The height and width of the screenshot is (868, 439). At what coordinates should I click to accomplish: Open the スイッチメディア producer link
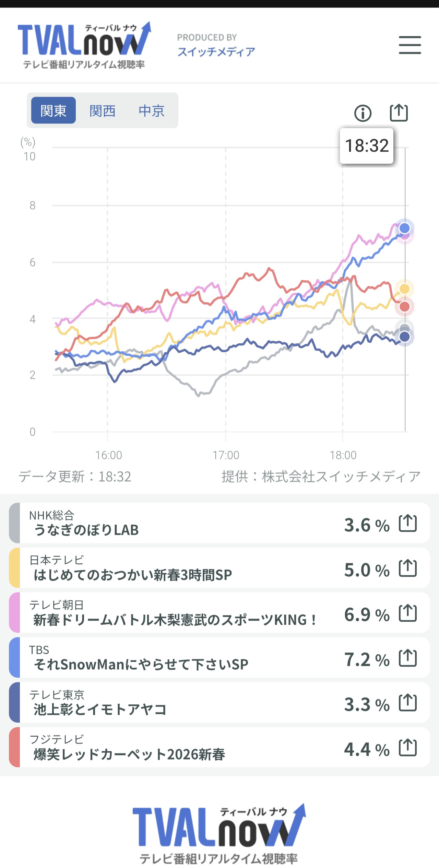(x=216, y=51)
